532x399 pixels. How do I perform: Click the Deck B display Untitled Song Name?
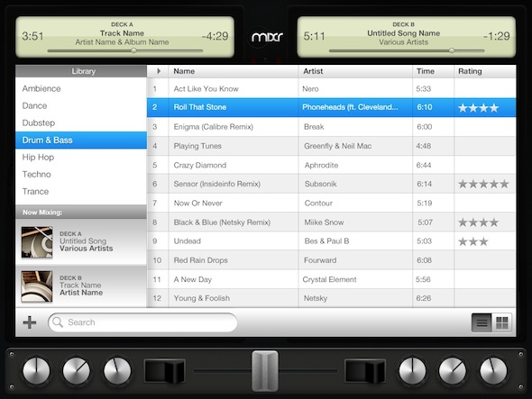403,33
